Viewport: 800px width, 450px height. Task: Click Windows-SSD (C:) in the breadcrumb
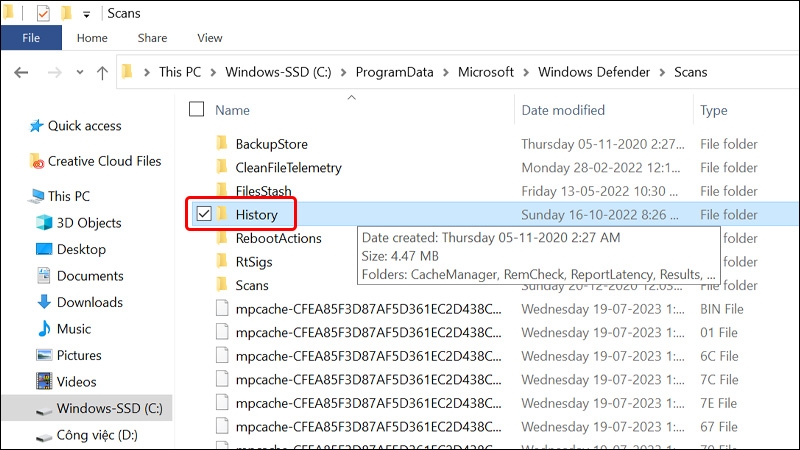tap(278, 72)
